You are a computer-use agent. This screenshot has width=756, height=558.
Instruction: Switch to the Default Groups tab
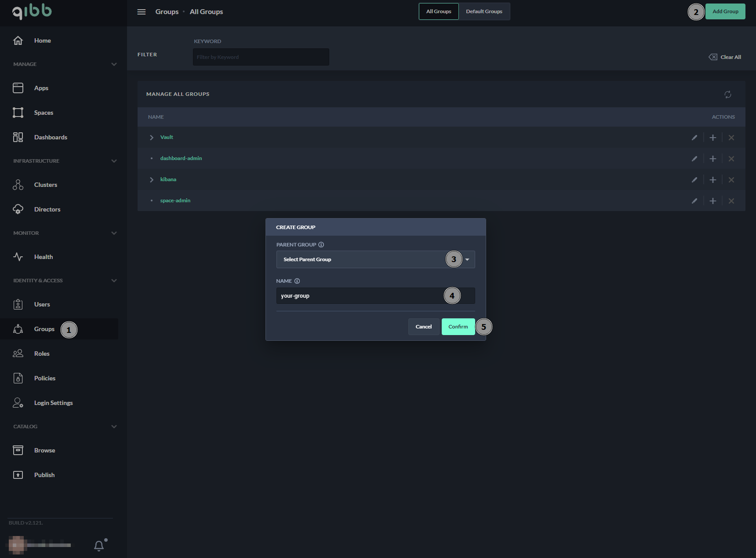pyautogui.click(x=484, y=11)
